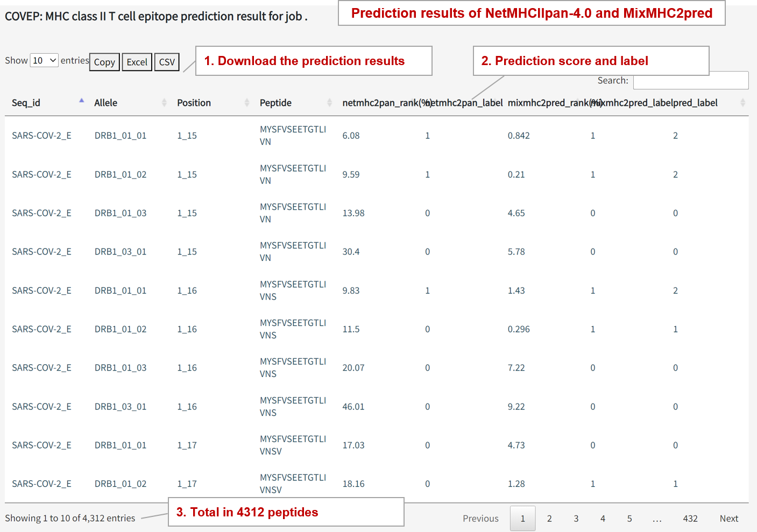The image size is (757, 532).
Task: Go to page 2 of results
Action: tap(549, 519)
